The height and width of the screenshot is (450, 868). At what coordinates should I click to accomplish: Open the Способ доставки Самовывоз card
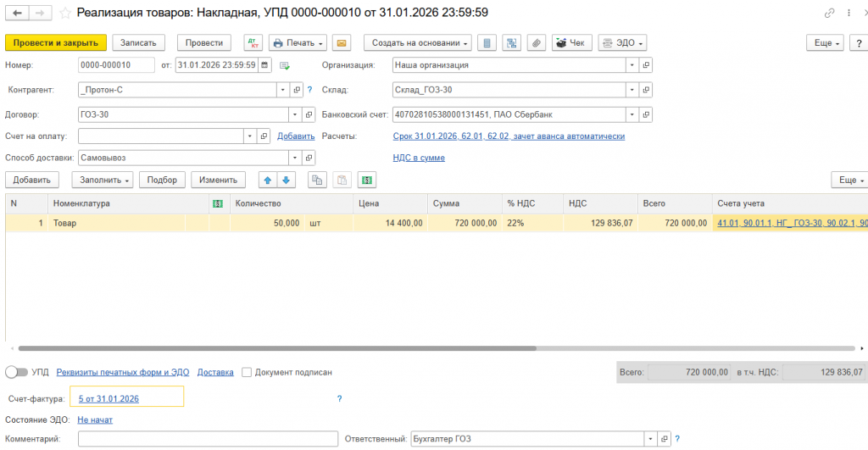coord(309,158)
